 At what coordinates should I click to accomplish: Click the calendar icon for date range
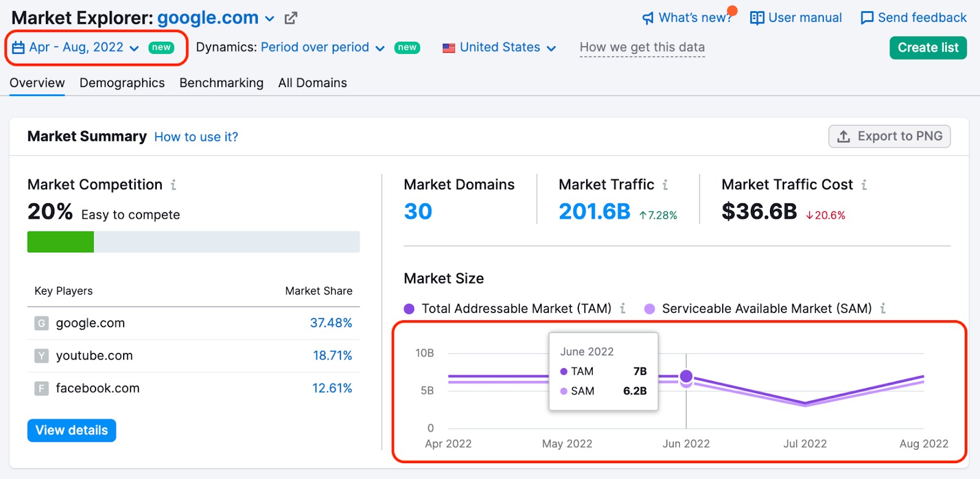18,48
